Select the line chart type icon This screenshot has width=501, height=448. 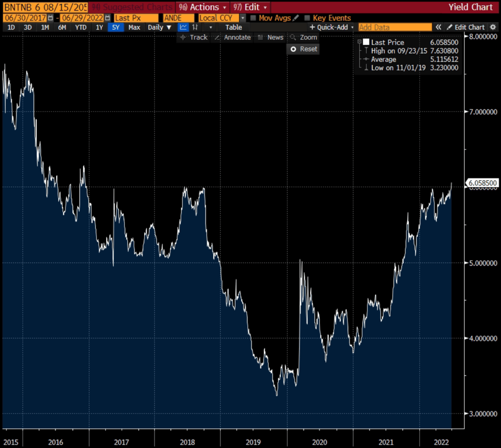pos(183,27)
